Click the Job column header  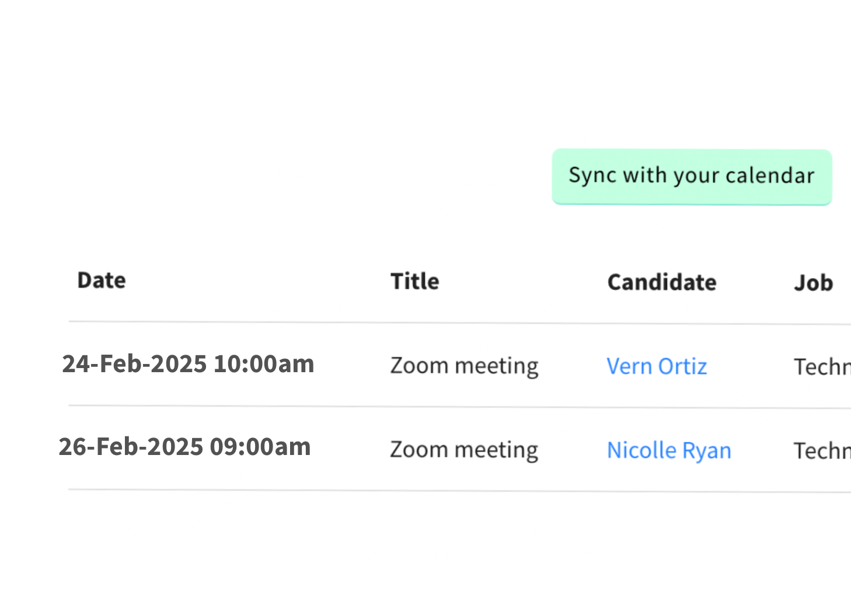pos(813,283)
